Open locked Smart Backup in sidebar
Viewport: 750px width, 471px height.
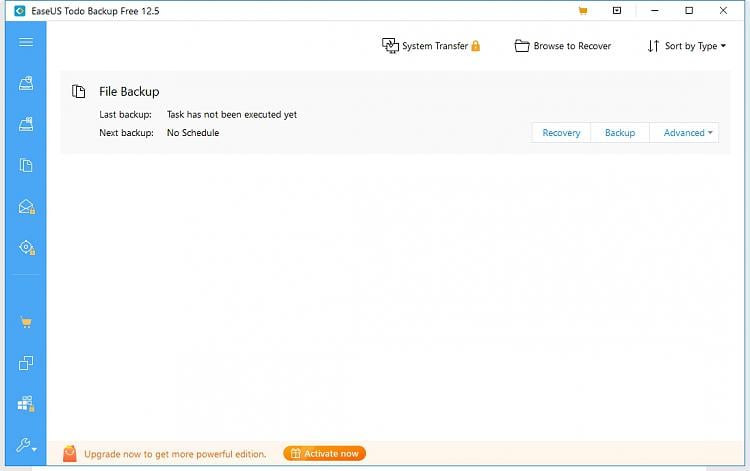tap(26, 247)
